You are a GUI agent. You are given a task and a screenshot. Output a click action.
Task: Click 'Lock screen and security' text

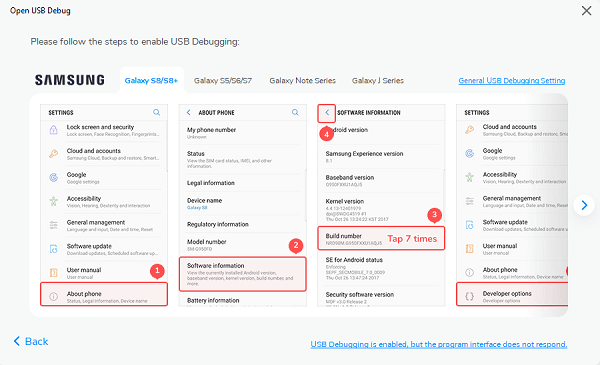pos(100,127)
